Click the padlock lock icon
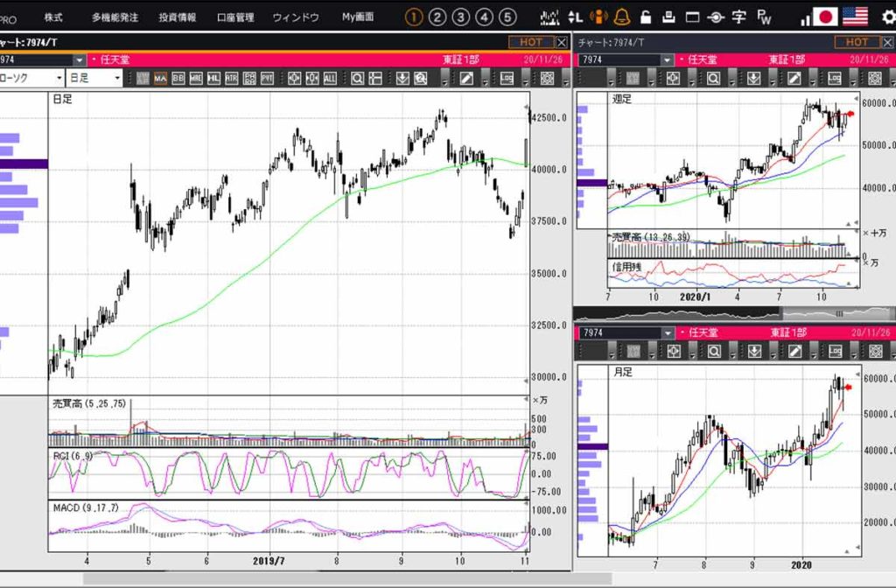 click(645, 17)
